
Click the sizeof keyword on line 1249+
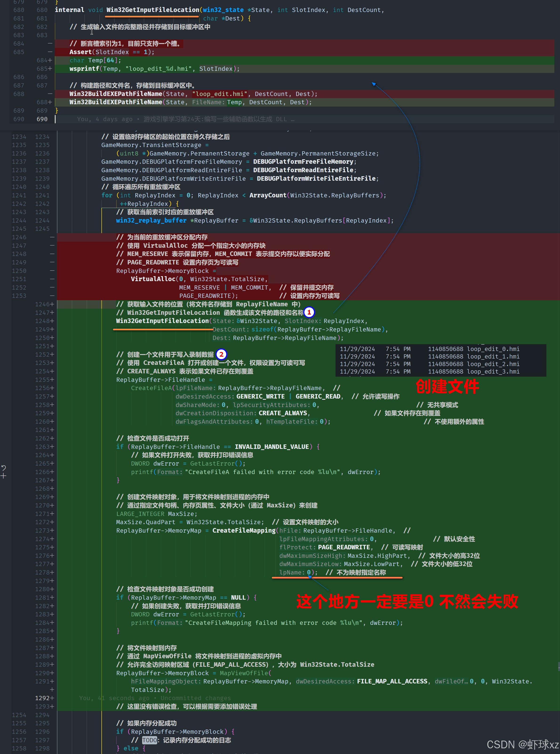(262, 329)
